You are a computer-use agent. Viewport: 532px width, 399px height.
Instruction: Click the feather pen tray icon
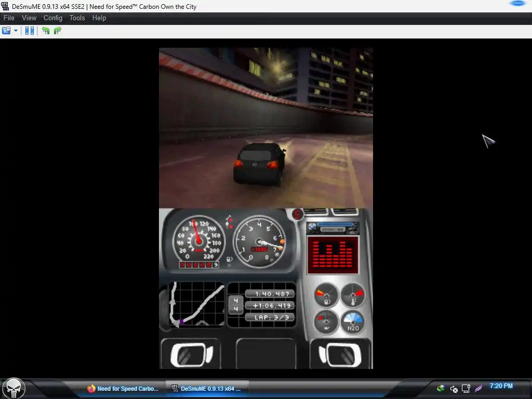[x=478, y=388]
